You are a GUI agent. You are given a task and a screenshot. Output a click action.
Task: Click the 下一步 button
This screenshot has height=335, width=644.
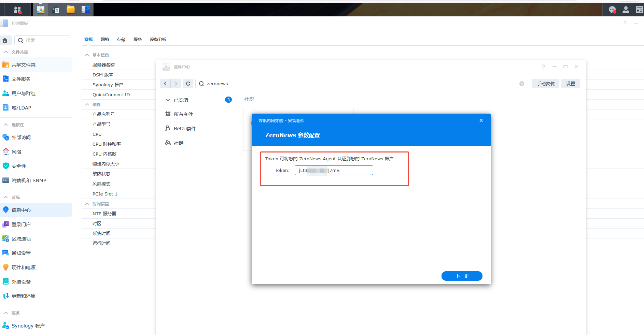coord(462,276)
